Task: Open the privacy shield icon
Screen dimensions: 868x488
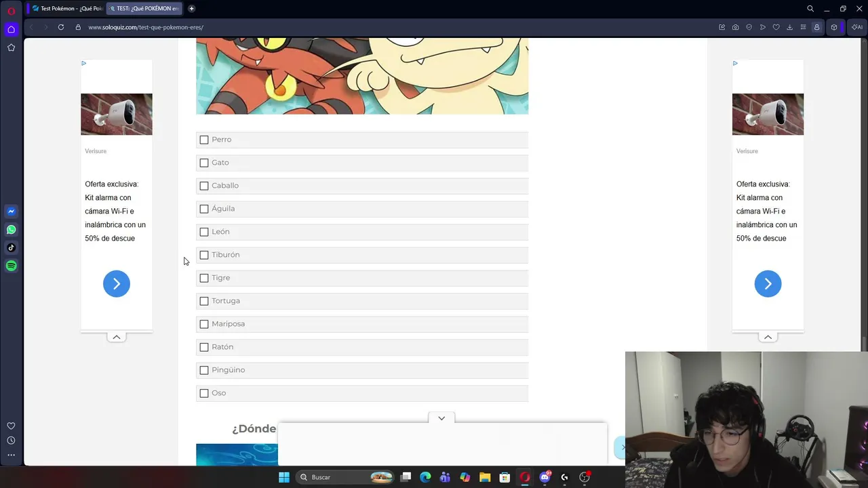Action: [x=749, y=27]
